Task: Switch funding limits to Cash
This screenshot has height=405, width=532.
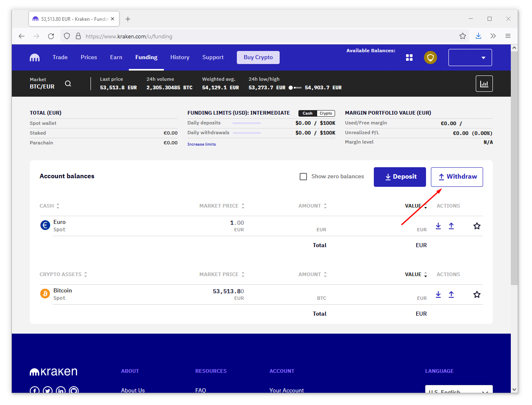Action: (308, 113)
